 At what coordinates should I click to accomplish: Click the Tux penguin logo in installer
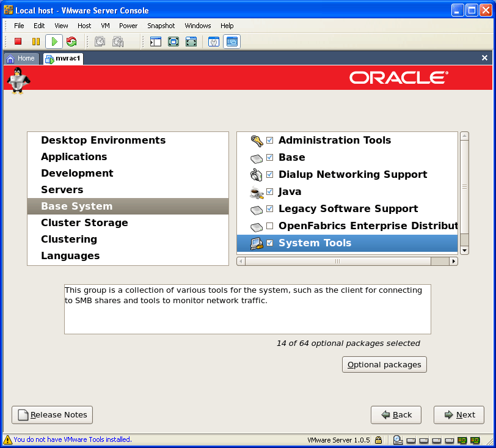18,79
